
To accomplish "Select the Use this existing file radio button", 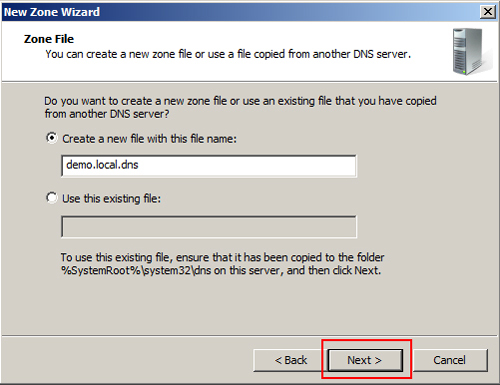I will pyautogui.click(x=52, y=198).
